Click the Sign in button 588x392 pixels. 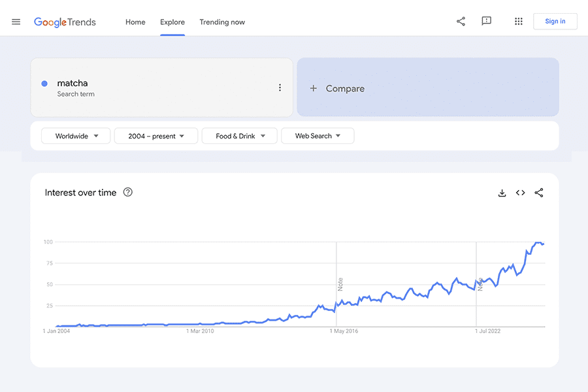pos(555,22)
